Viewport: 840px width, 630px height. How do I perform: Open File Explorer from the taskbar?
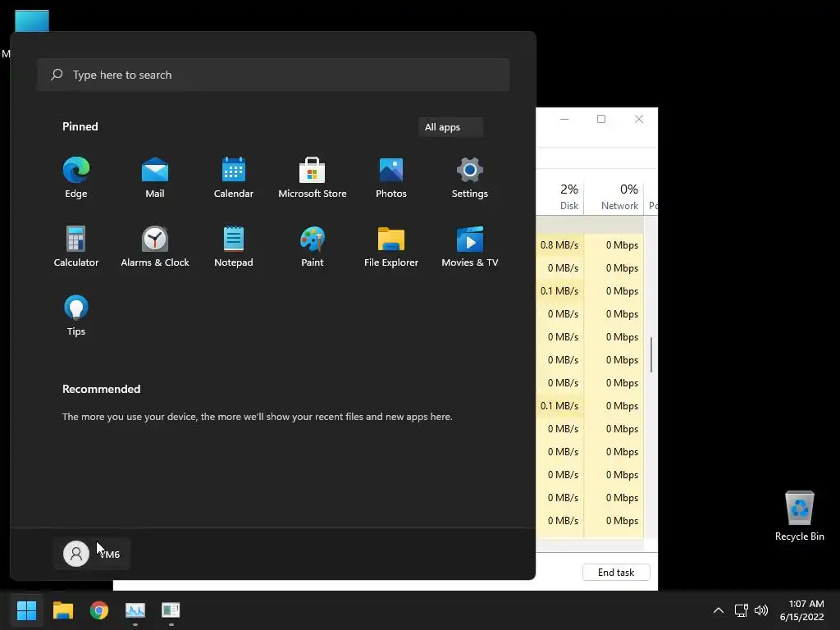[x=62, y=610]
